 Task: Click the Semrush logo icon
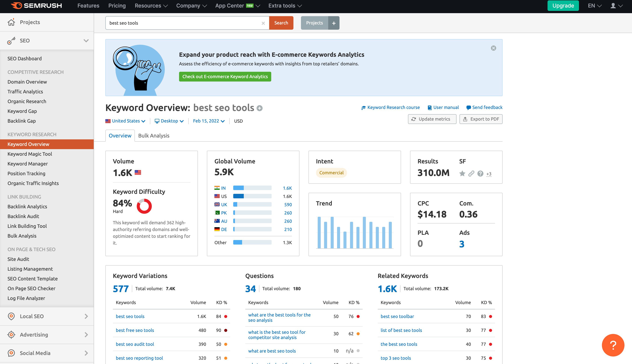point(17,5)
